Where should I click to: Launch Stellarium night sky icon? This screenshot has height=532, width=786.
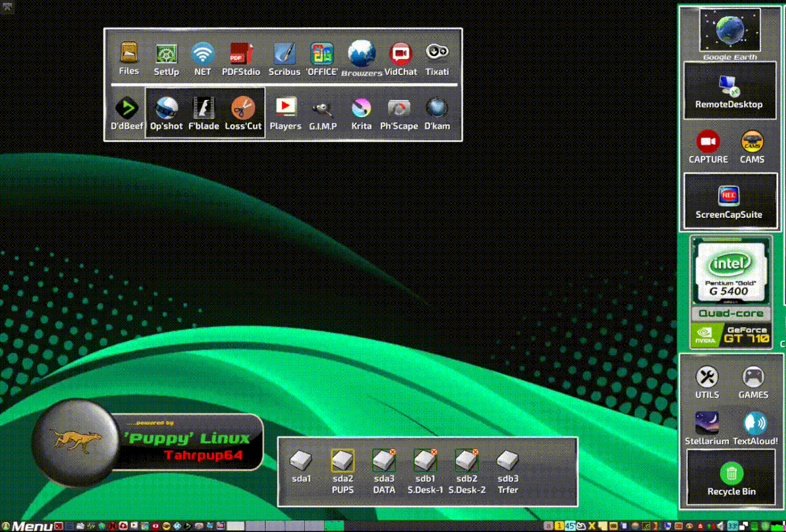pyautogui.click(x=707, y=424)
